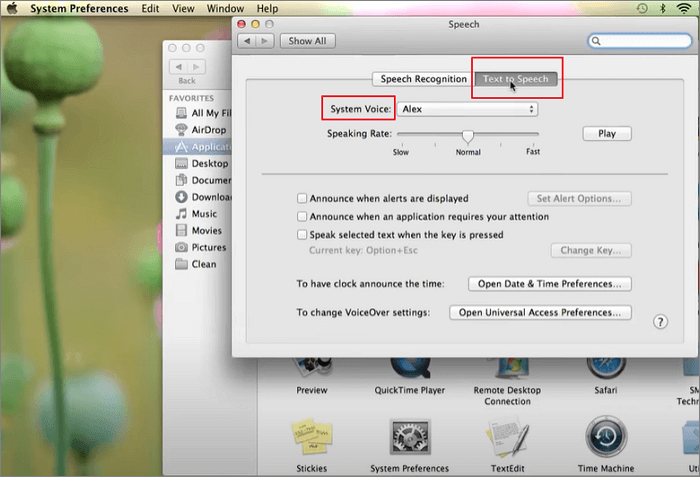Click the Bluetooth menu bar icon
The width and height of the screenshot is (700, 477).
point(663,8)
